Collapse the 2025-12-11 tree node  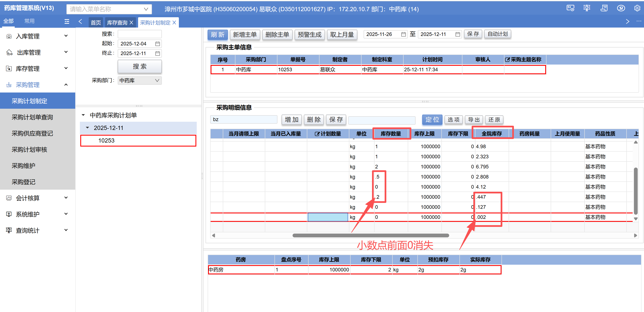(x=87, y=128)
